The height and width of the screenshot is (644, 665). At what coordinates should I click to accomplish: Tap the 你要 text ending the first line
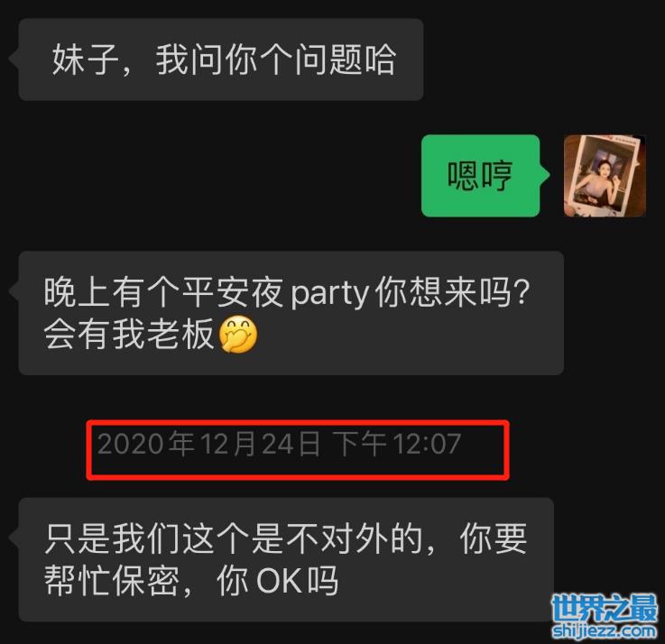point(494,538)
